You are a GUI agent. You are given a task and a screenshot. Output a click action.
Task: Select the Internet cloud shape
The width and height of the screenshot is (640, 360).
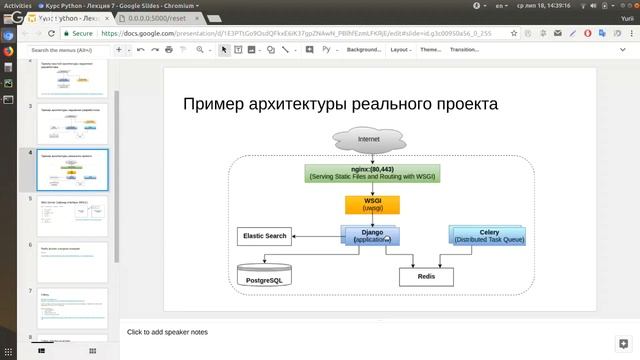tap(369, 140)
